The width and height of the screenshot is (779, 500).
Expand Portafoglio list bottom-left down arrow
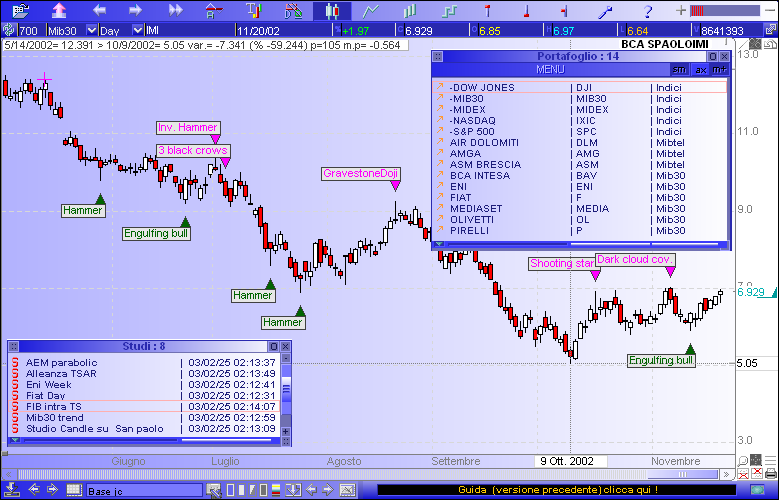tap(439, 244)
